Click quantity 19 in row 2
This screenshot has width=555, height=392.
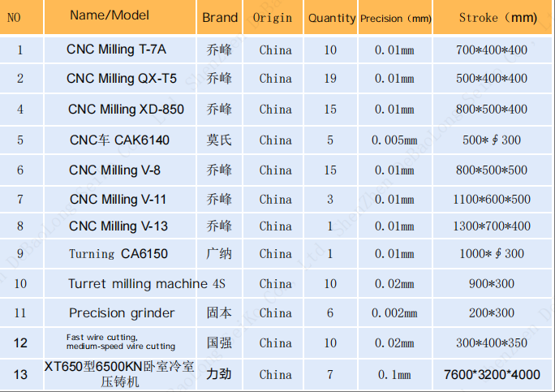point(330,79)
